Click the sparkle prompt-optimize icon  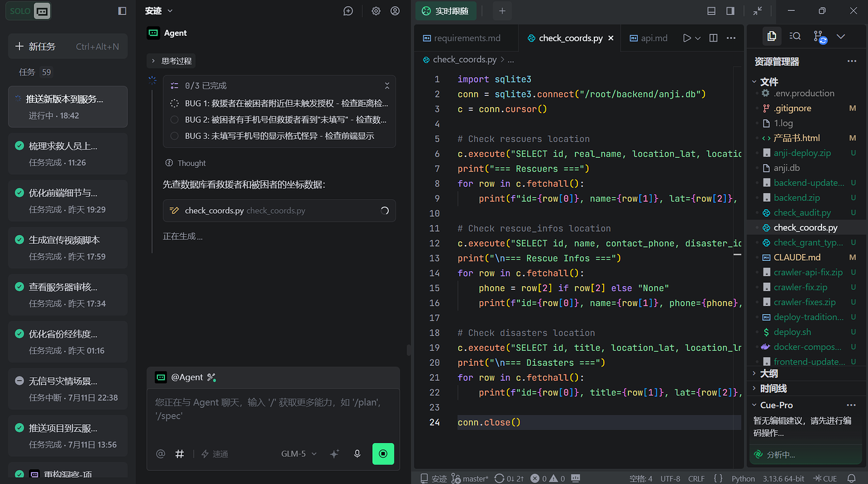pos(335,454)
